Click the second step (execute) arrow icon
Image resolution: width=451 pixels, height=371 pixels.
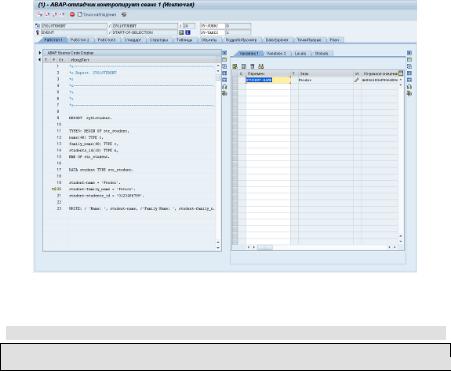coord(47,14)
